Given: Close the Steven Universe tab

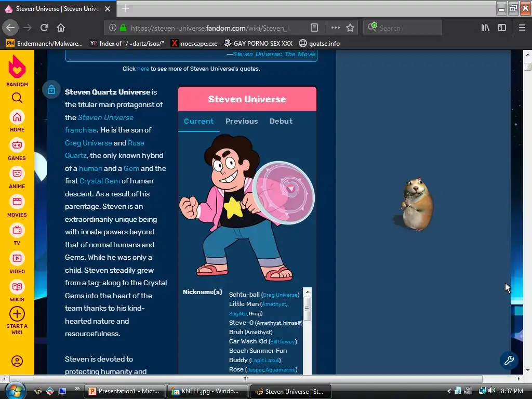Looking at the screenshot, I should click(x=108, y=9).
